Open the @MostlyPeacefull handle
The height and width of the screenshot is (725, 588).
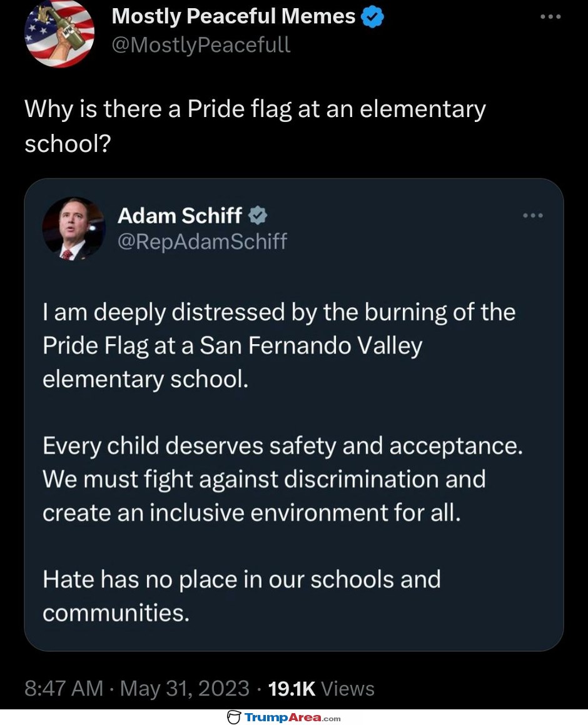(201, 45)
